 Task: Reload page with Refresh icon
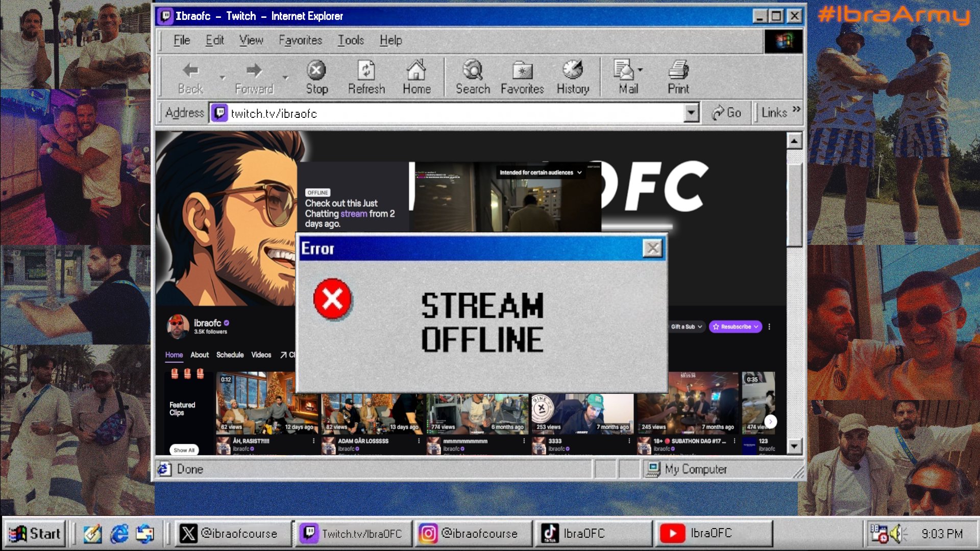point(366,78)
